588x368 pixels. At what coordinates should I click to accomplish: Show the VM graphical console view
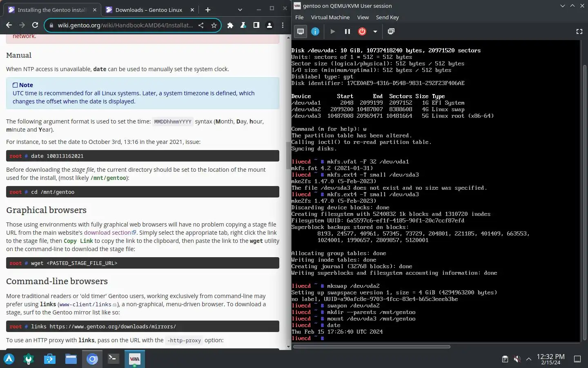click(x=301, y=31)
